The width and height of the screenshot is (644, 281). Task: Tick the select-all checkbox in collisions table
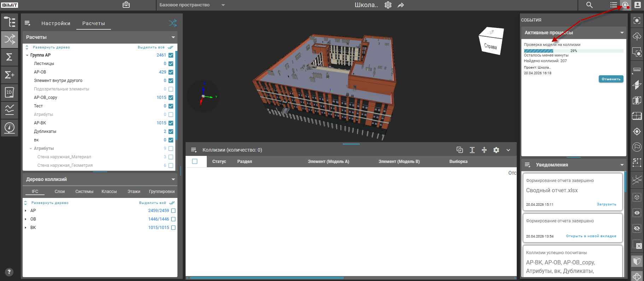point(195,162)
